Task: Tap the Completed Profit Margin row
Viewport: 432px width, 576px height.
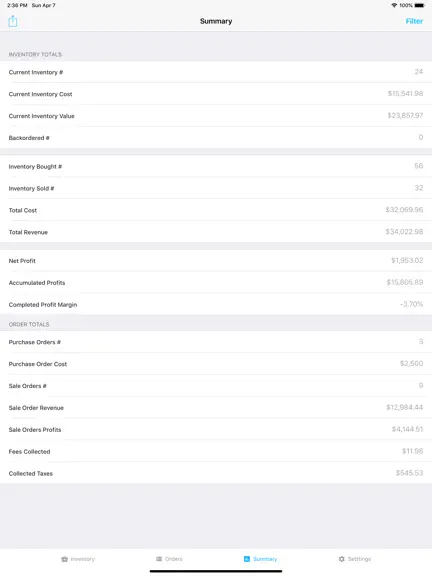Action: 216,304
